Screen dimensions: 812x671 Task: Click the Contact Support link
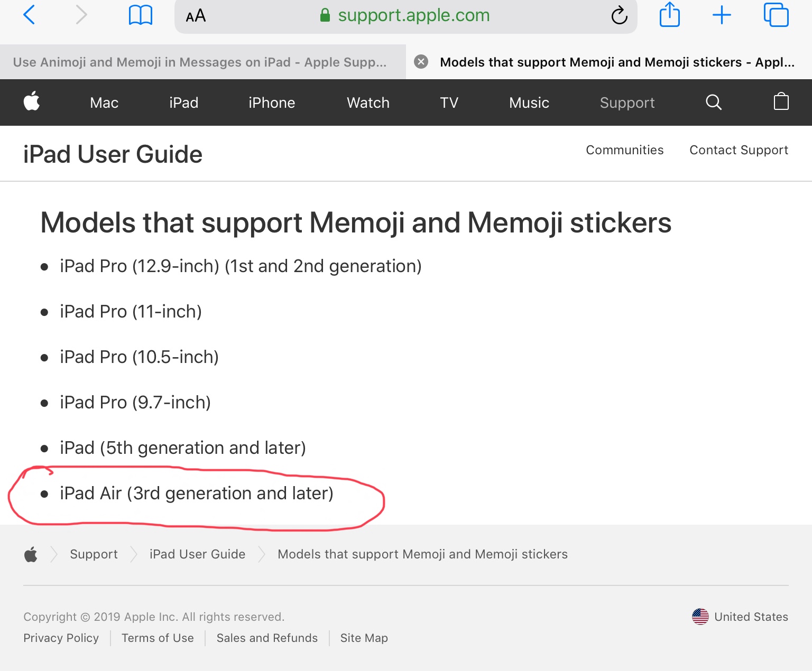point(739,150)
